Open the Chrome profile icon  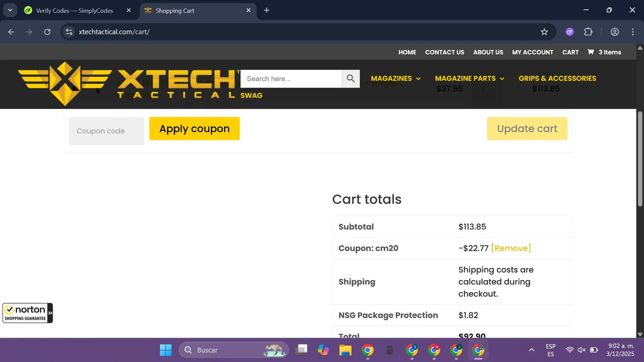(x=615, y=32)
